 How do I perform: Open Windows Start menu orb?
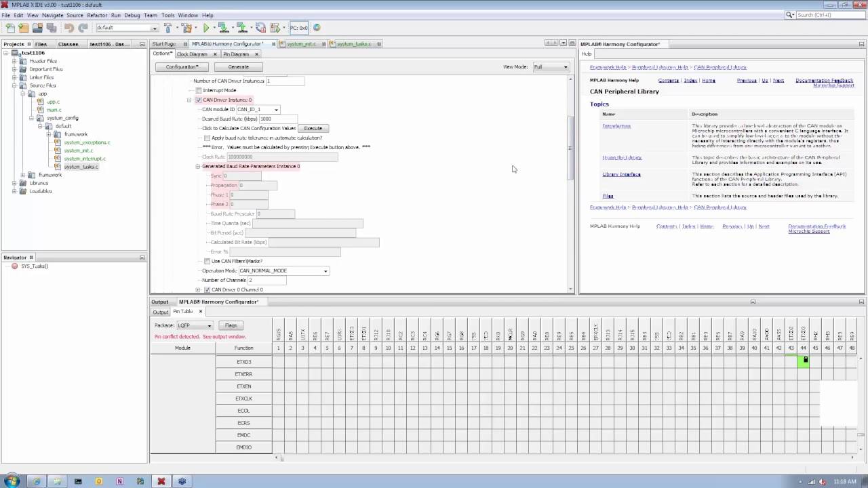click(12, 481)
